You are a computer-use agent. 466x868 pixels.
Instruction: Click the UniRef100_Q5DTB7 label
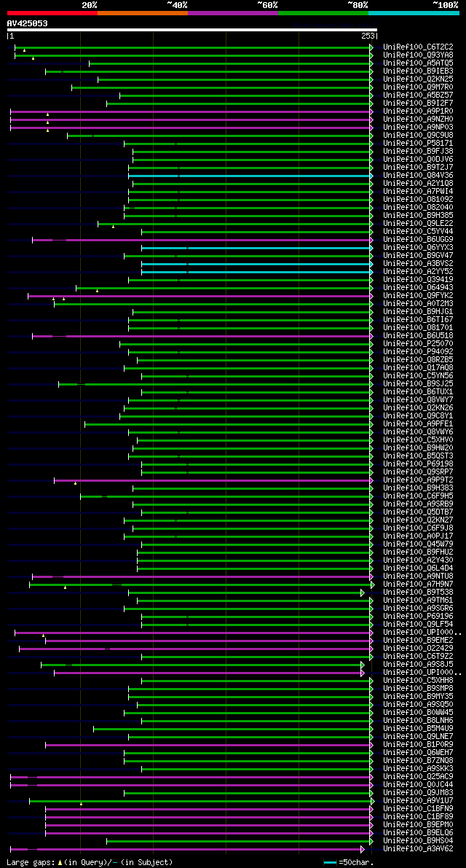pos(418,512)
